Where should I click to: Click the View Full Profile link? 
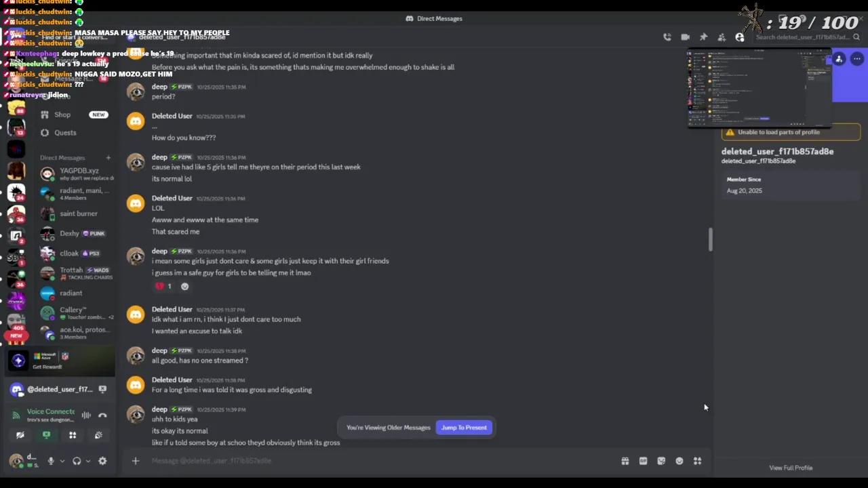(x=791, y=468)
